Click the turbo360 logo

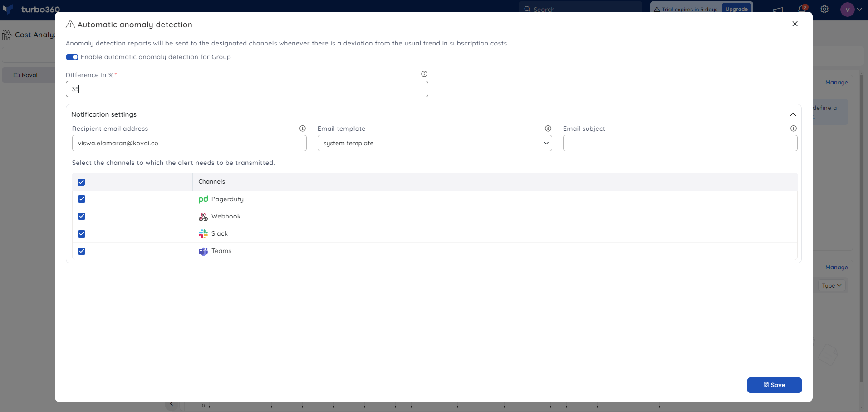coord(31,9)
